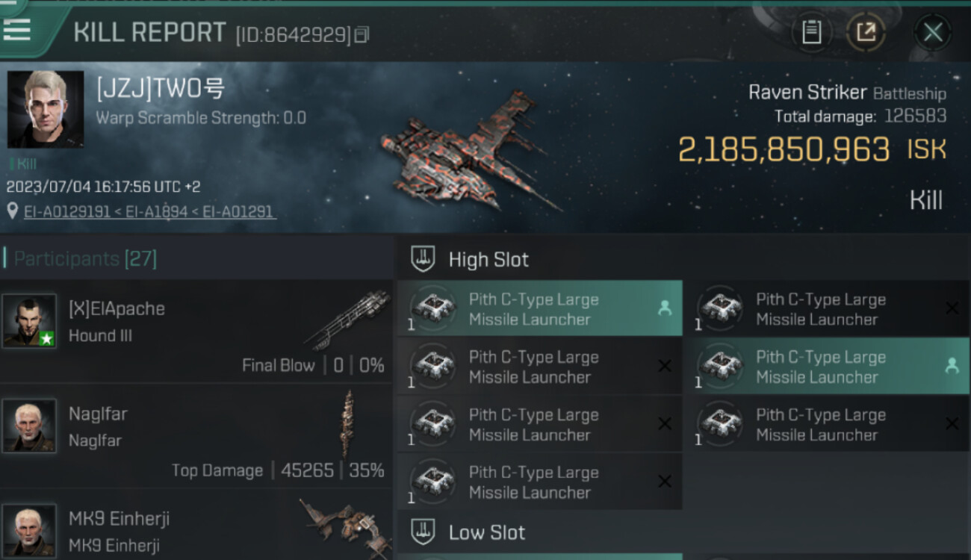Click the Raven Striker ship name
Screen dimensions: 971x560
tap(807, 93)
